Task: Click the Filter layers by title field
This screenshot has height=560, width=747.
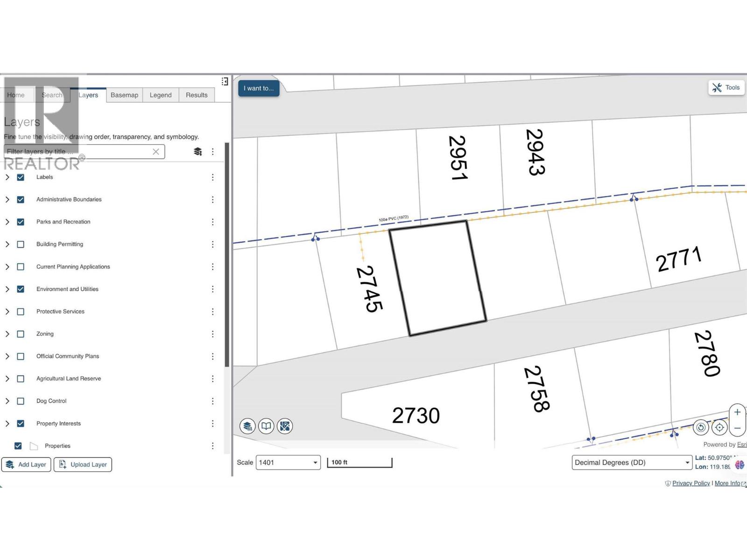Action: pos(77,152)
